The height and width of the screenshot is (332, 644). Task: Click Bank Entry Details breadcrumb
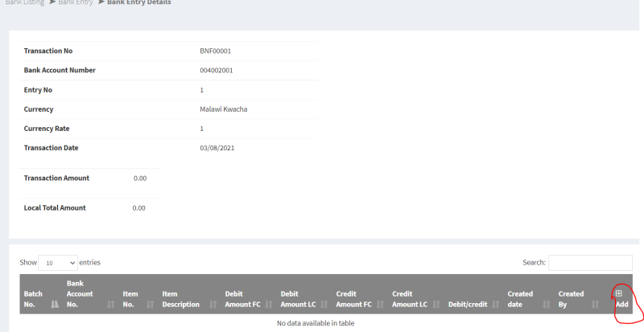click(138, 2)
